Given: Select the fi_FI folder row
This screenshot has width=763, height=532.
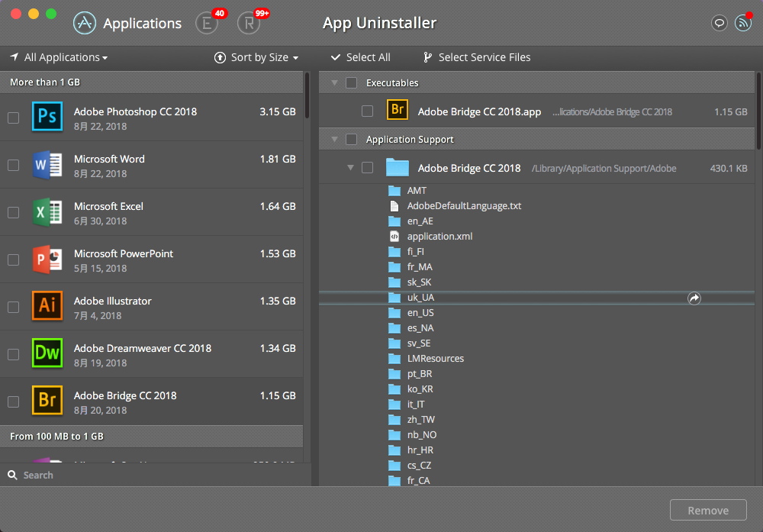Looking at the screenshot, I should [536, 252].
